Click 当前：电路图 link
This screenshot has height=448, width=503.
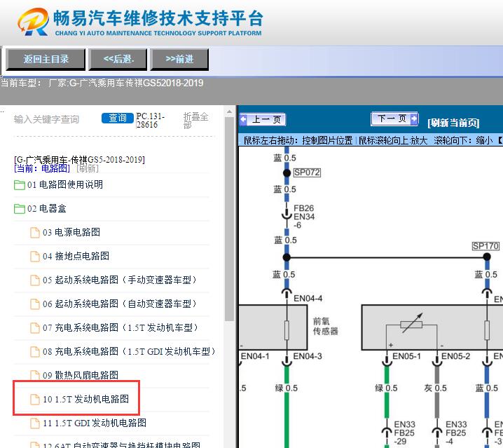(x=42, y=168)
